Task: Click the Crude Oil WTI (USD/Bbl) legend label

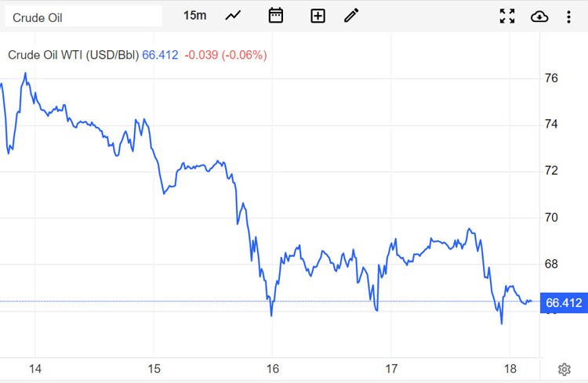Action: pos(73,55)
